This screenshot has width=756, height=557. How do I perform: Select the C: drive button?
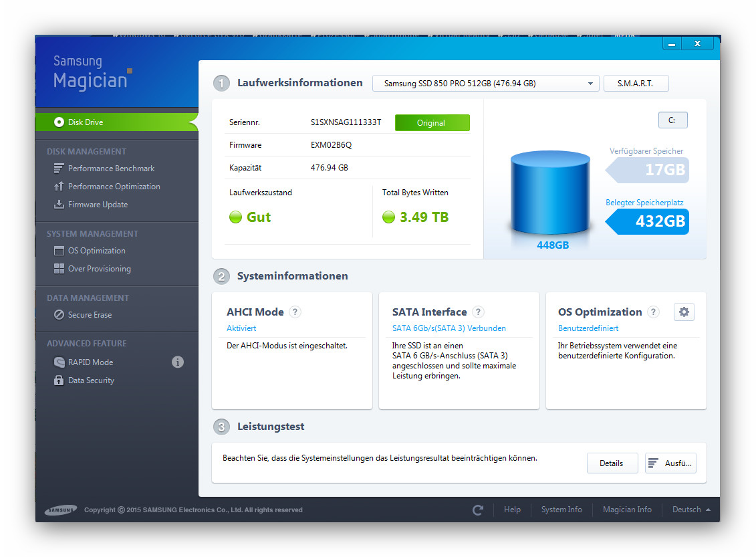[x=672, y=120]
